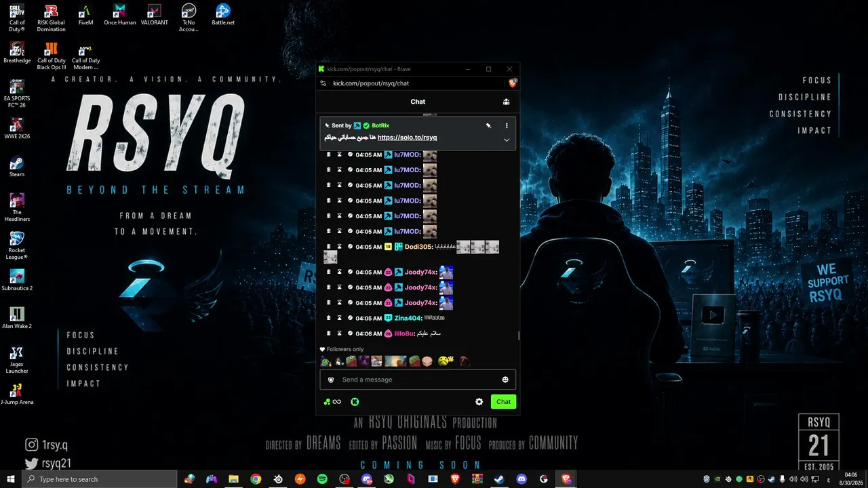
Task: Click username Dodi305 in chat
Action: 417,247
